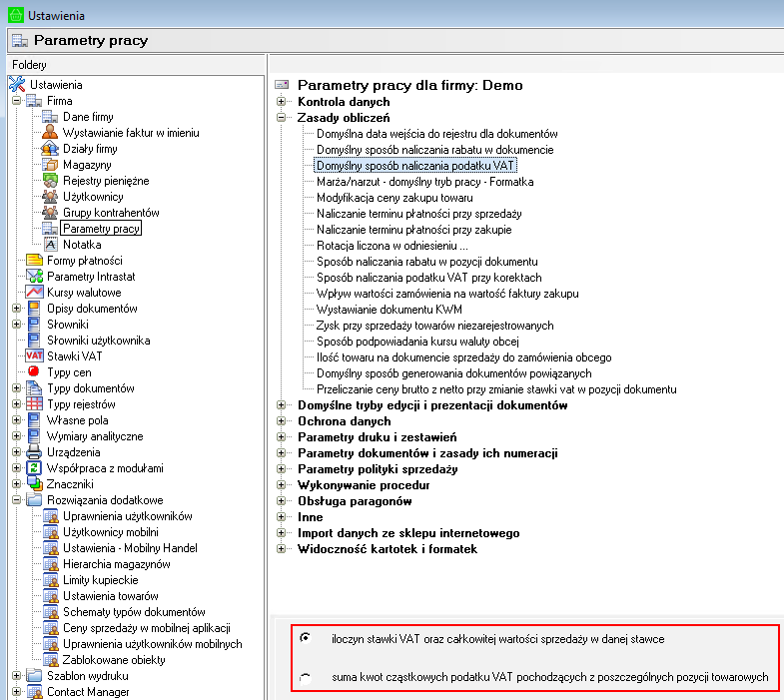Collapse the Rozwiązania dodatkowe folder

[16, 500]
